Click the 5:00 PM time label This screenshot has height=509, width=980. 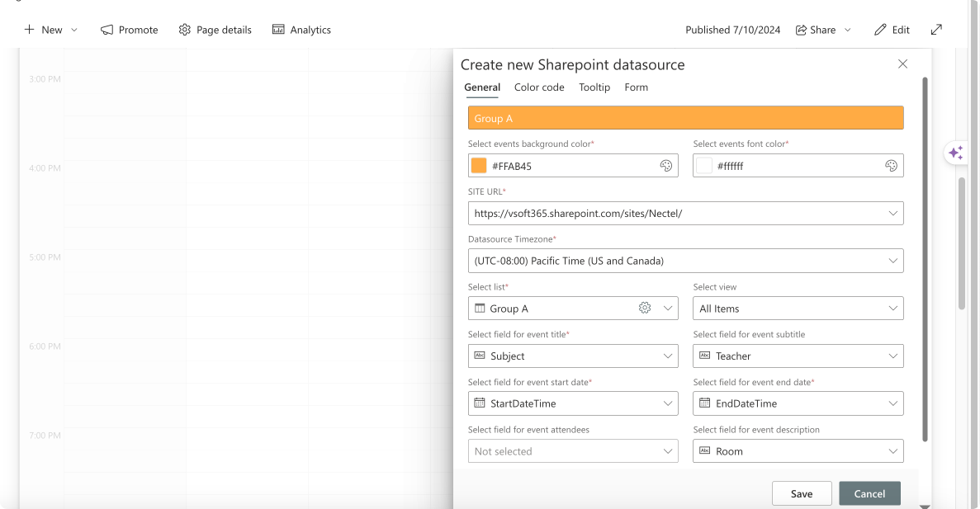click(45, 257)
